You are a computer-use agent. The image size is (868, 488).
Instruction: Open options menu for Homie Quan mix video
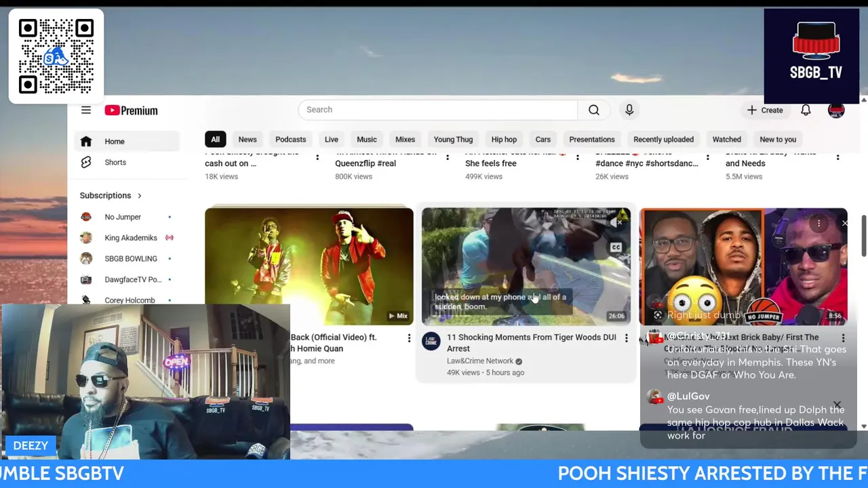409,338
